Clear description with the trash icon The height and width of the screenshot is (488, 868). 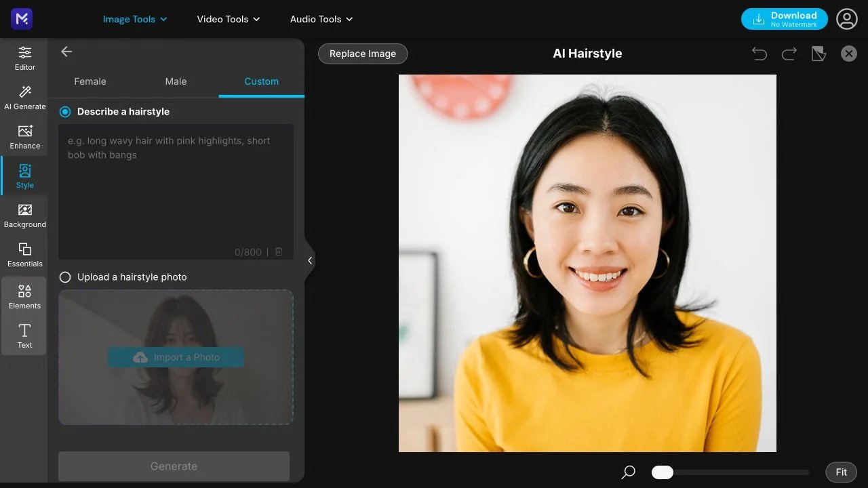pos(279,251)
